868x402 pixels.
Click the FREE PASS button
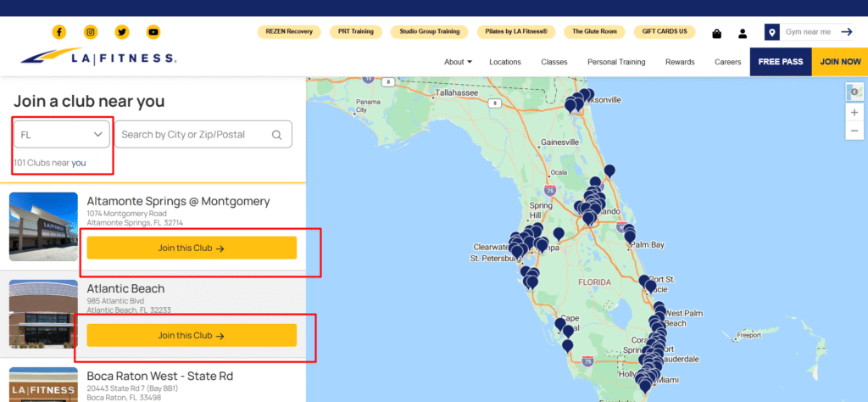point(781,61)
